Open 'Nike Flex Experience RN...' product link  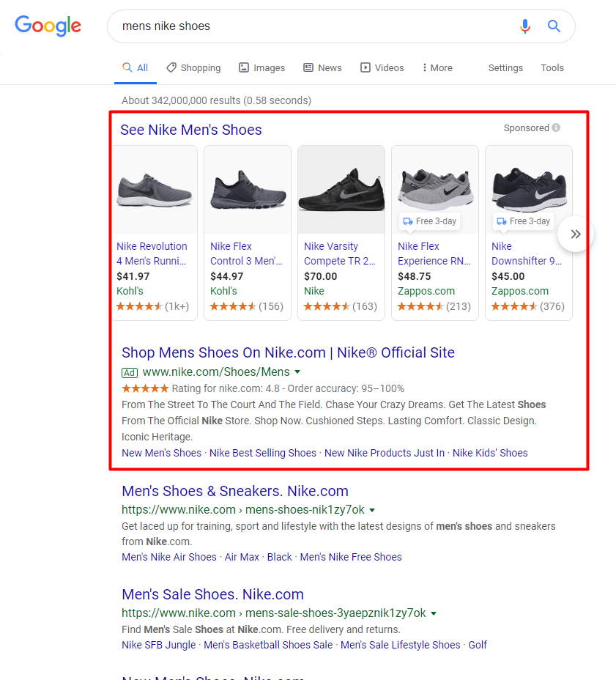(x=434, y=254)
